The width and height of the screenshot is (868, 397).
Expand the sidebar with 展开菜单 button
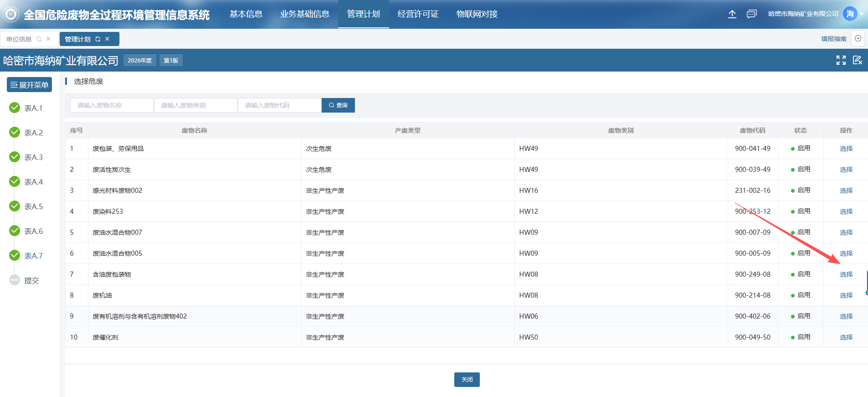[x=29, y=85]
